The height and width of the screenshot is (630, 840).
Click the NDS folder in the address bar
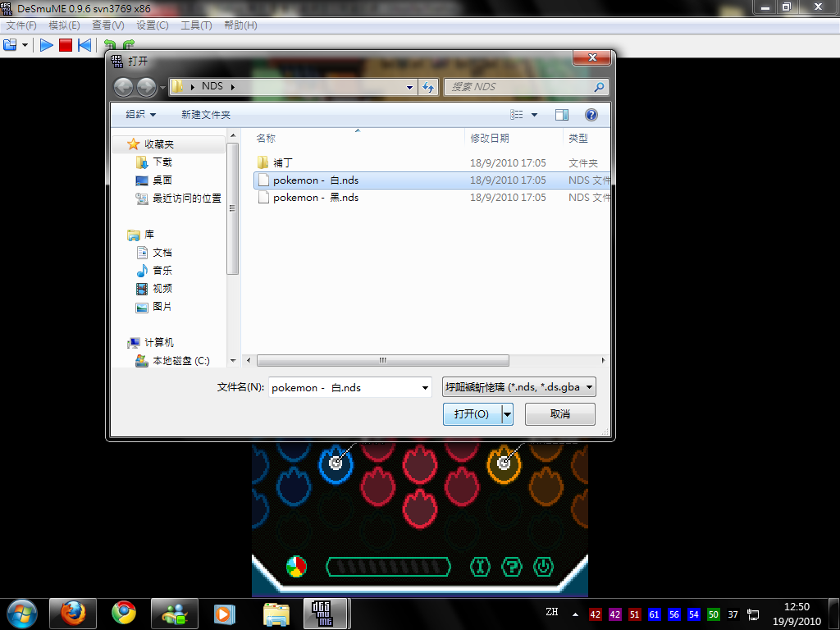[212, 86]
